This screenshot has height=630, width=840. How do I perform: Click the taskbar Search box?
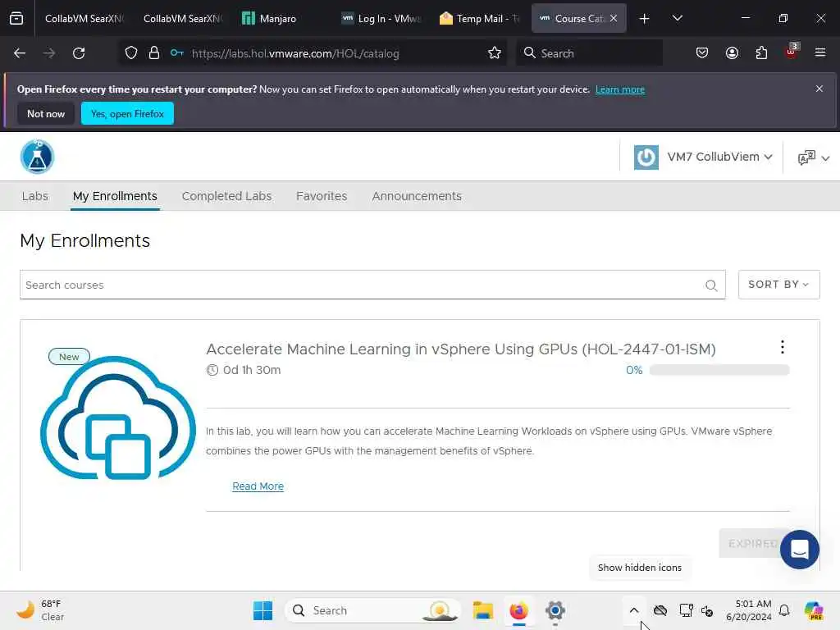[x=373, y=610]
